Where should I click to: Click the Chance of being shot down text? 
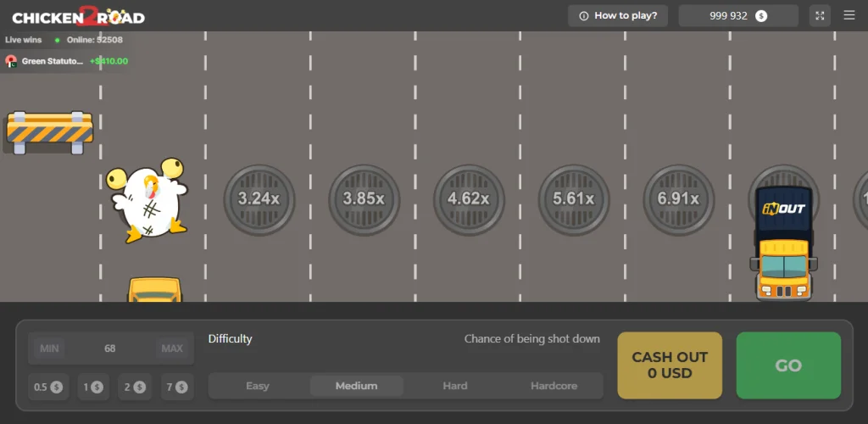pos(532,338)
